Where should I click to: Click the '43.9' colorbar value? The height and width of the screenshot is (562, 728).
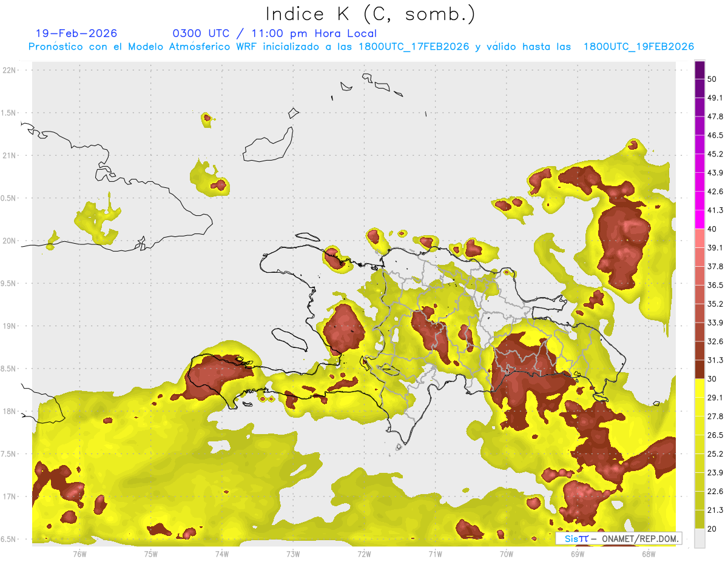(x=715, y=173)
